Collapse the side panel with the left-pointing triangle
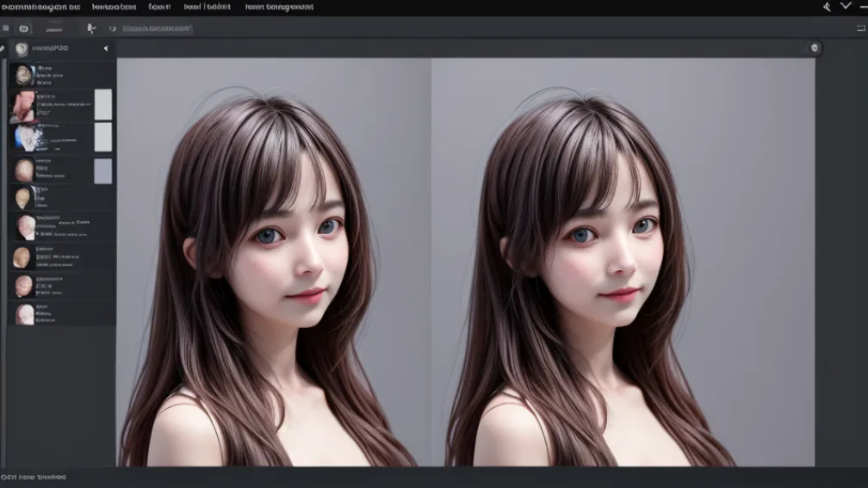Image resolution: width=868 pixels, height=488 pixels. [105, 48]
